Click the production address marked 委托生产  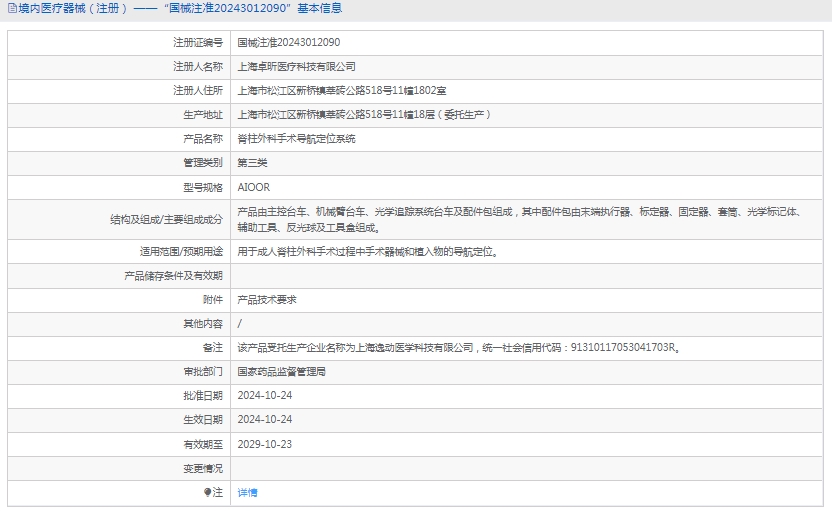[363, 115]
